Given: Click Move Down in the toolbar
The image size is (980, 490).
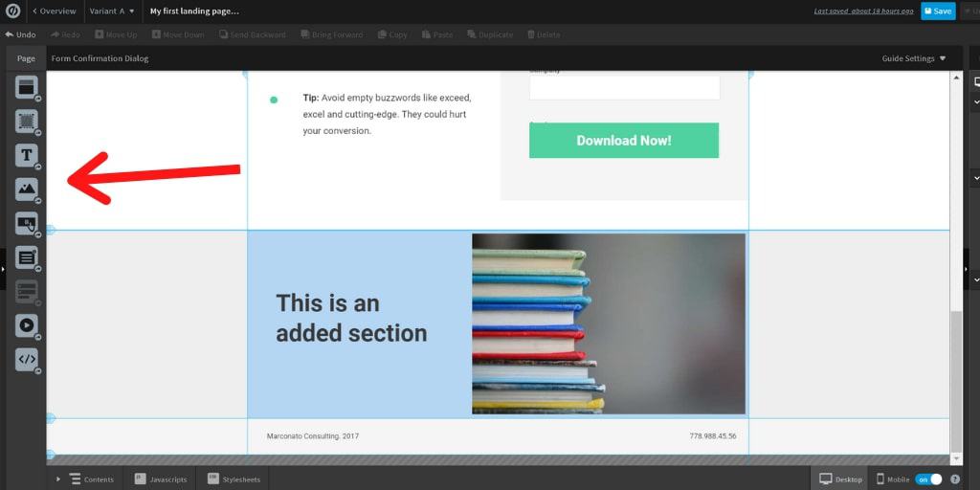Looking at the screenshot, I should coord(177,35).
